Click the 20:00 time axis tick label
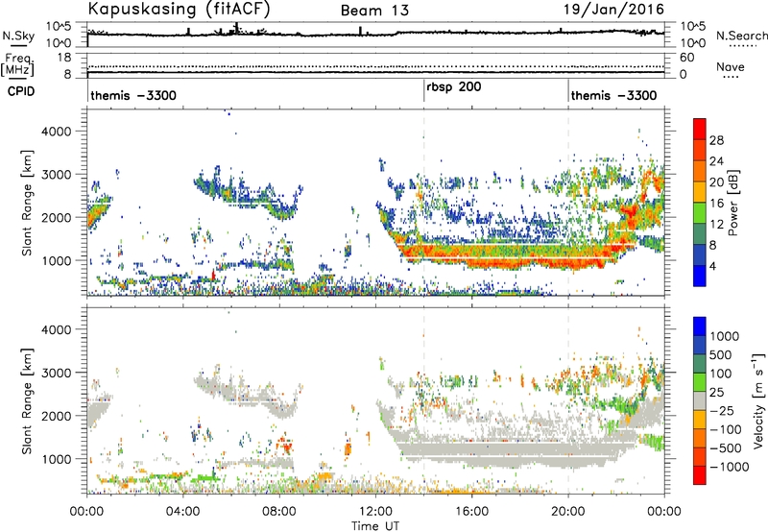The height and width of the screenshot is (532, 768). [568, 512]
